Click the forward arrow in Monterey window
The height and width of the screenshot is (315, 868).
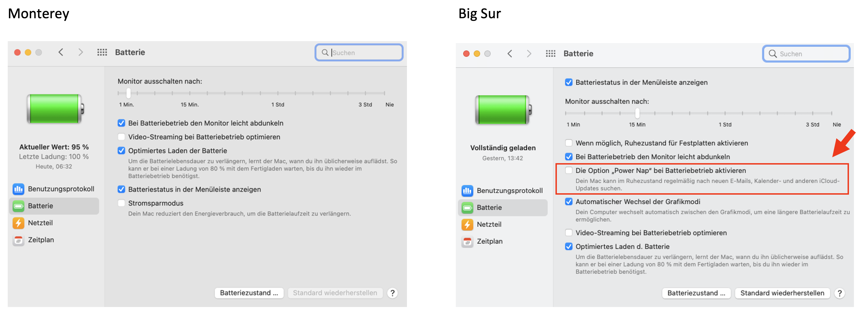(x=81, y=52)
